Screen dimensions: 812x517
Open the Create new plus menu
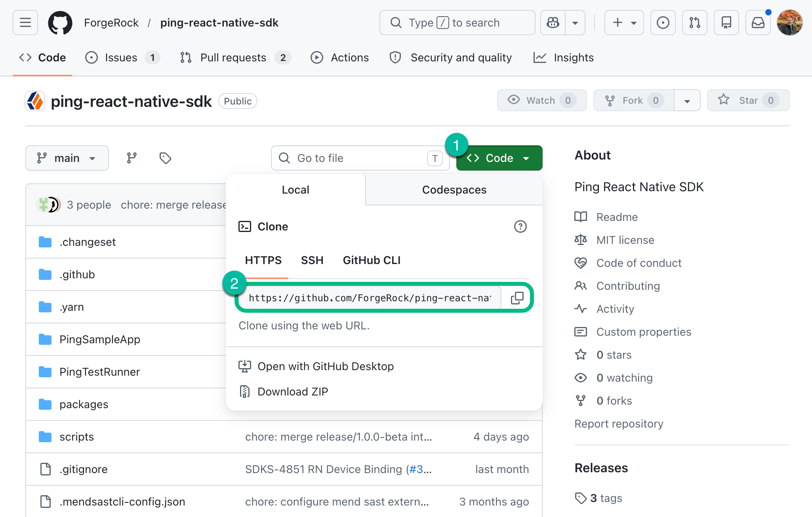point(624,23)
